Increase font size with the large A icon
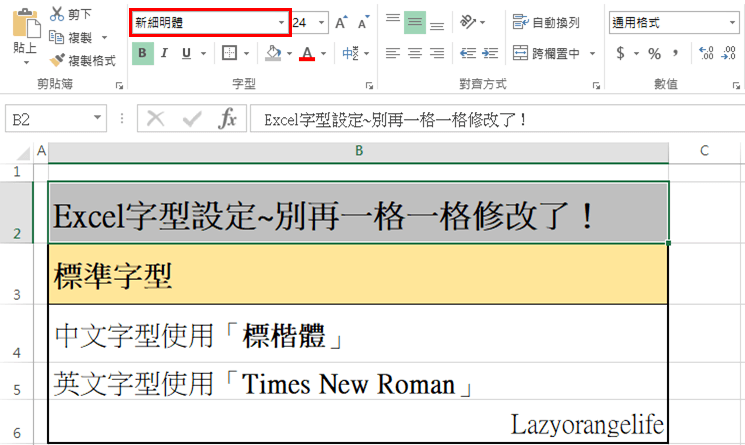 pyautogui.click(x=342, y=22)
